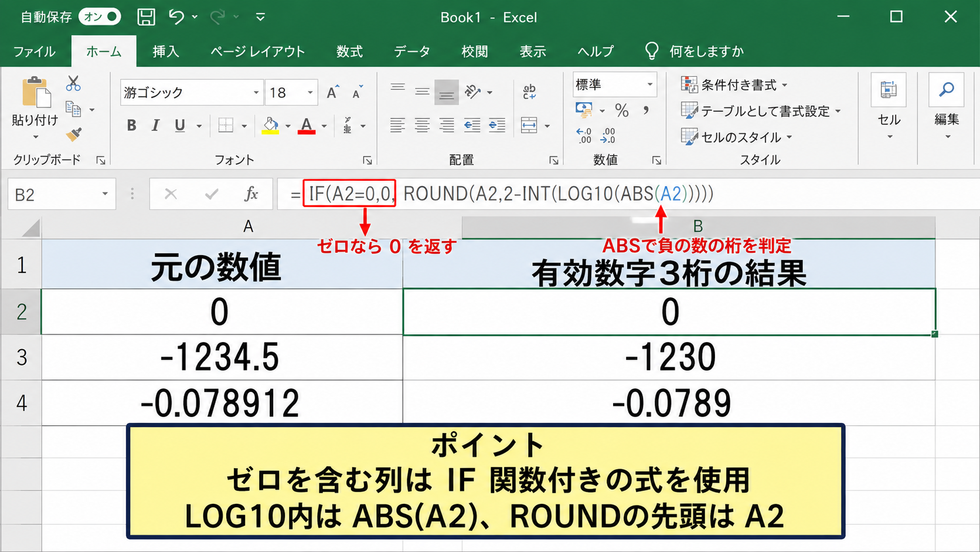Toggle the AutoSave (自動保存) switch
980x552 pixels.
[100, 17]
